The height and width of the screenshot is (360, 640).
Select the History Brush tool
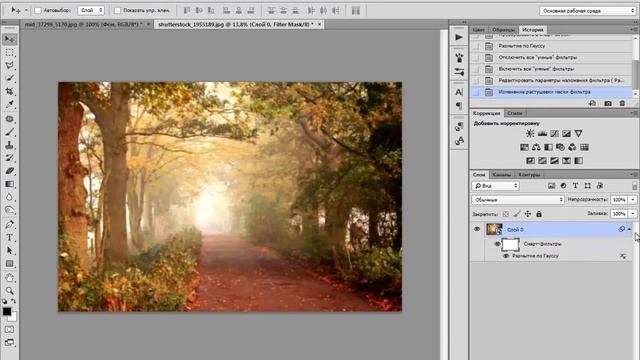coord(9,158)
